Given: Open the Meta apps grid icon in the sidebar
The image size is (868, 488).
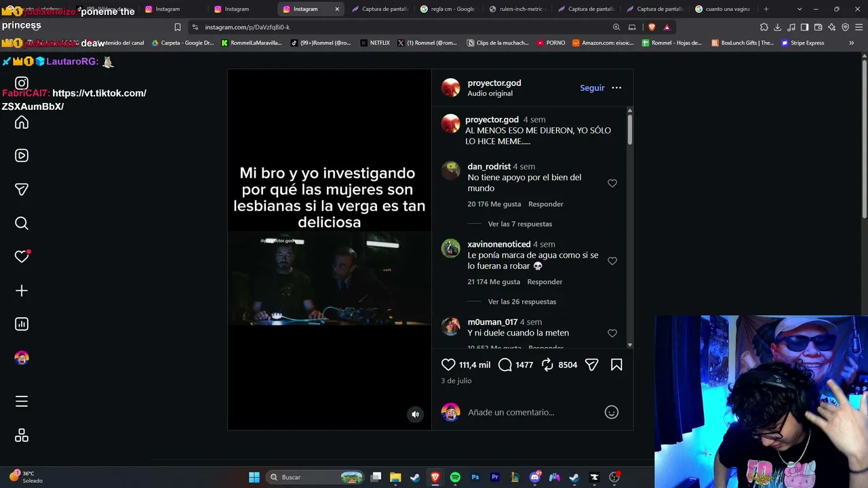Looking at the screenshot, I should tap(22, 435).
